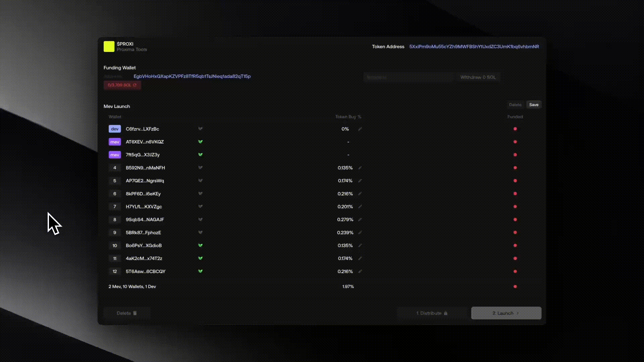
Task: Edit token buy percent for dev wallet
Action: (360, 129)
